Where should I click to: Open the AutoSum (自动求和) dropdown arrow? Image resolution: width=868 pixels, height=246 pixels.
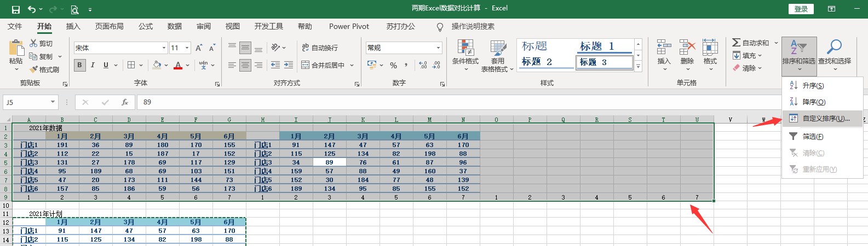[x=776, y=43]
